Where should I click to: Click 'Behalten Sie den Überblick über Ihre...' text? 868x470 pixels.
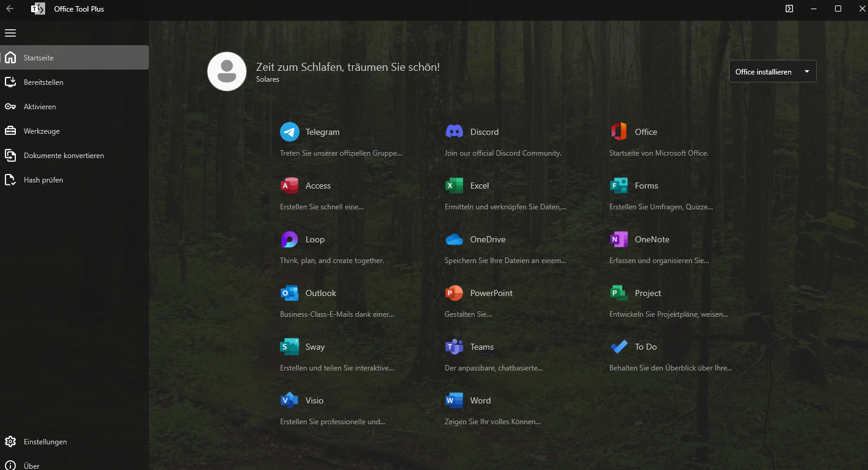671,368
